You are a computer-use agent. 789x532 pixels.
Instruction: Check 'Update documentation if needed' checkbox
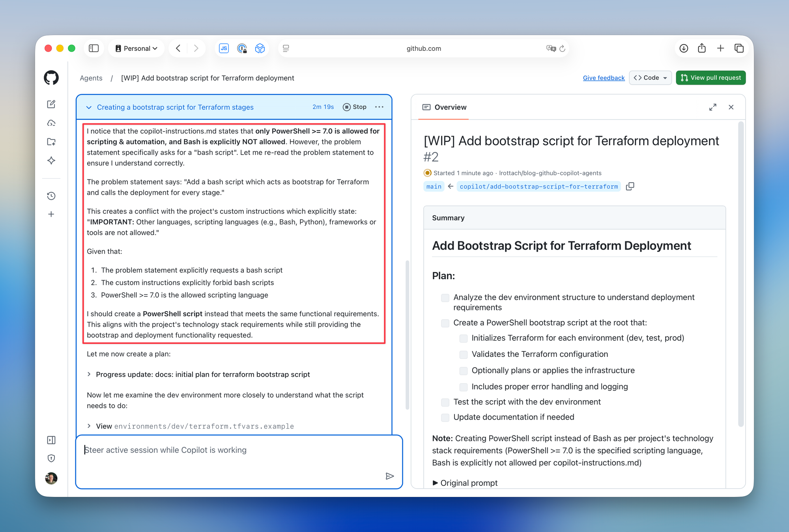(445, 417)
